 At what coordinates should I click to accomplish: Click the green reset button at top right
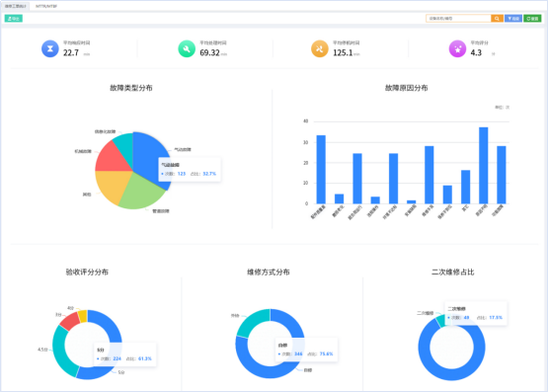point(532,19)
